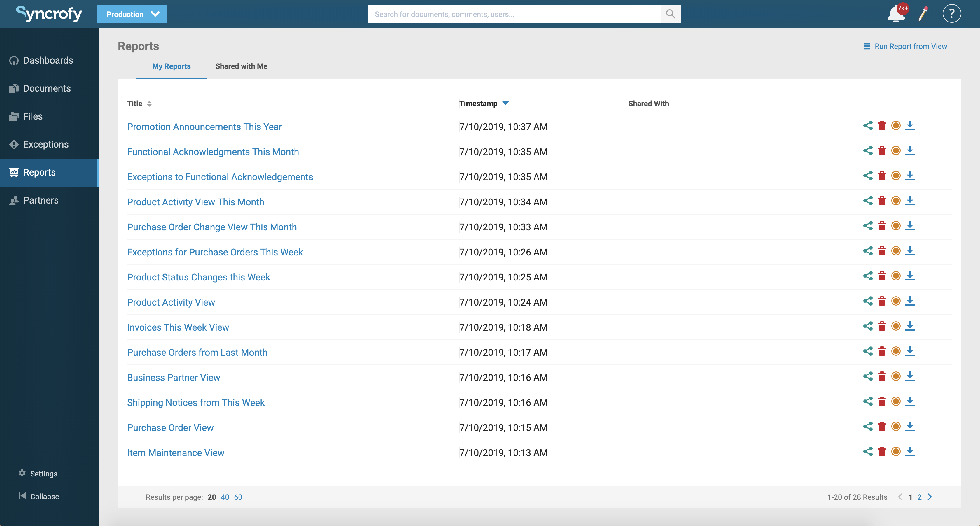Open the Dashboards section in the sidebar

(x=48, y=60)
